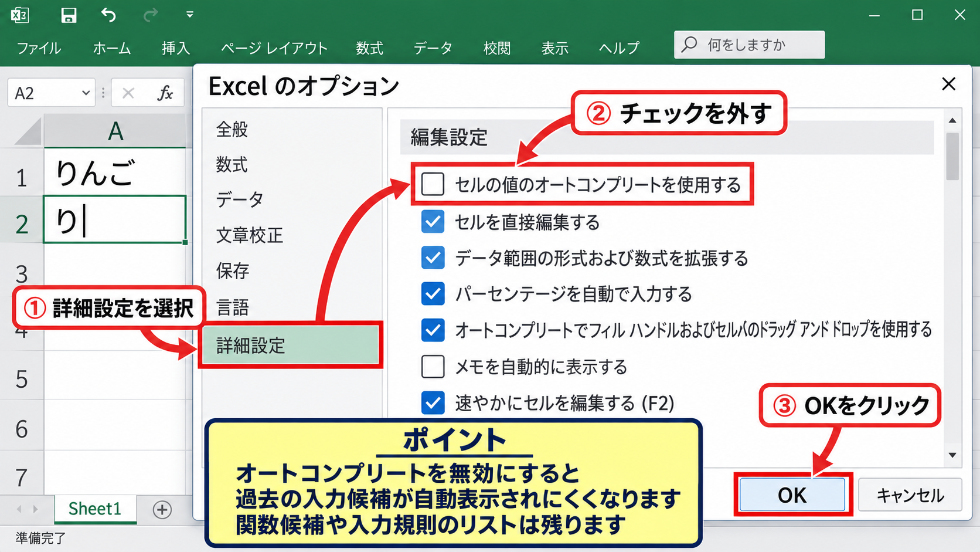This screenshot has height=552, width=980.
Task: Select row 6 header
Action: pyautogui.click(x=22, y=429)
